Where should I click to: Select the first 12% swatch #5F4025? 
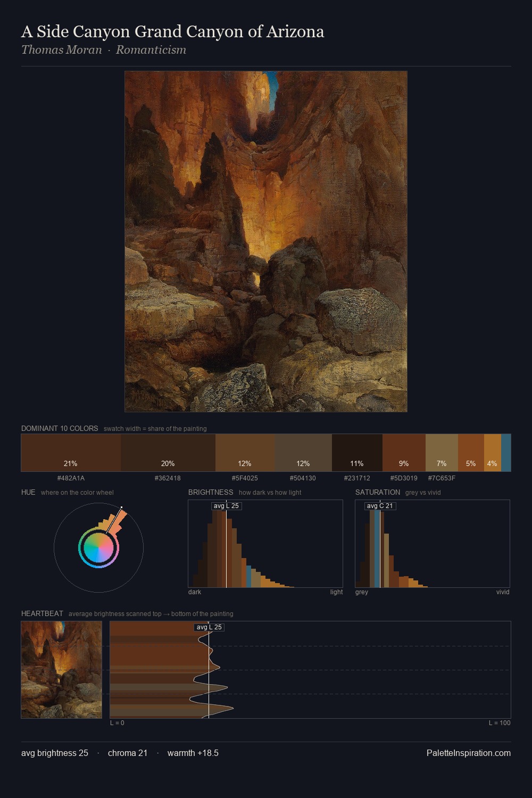[x=245, y=453]
